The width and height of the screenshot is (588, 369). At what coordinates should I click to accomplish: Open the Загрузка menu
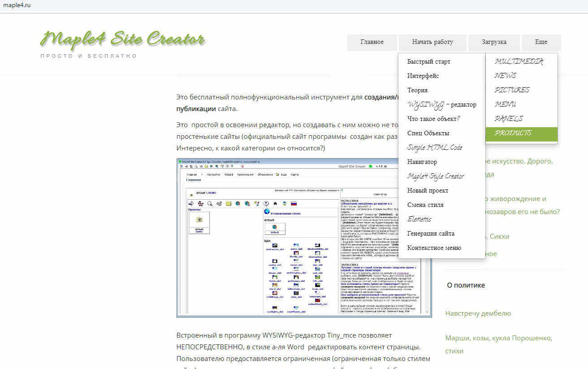[x=494, y=42]
